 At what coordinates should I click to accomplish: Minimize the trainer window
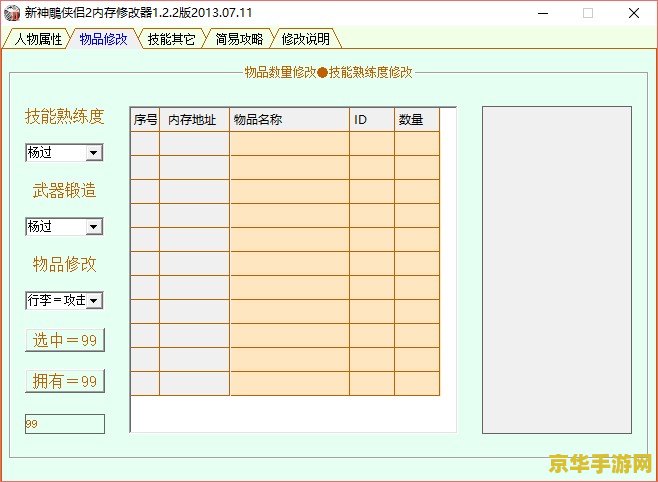tap(543, 13)
